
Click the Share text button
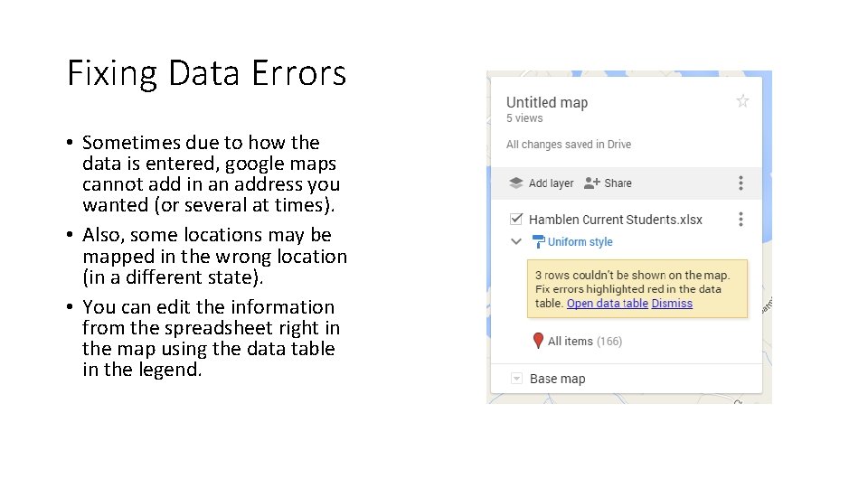(618, 183)
